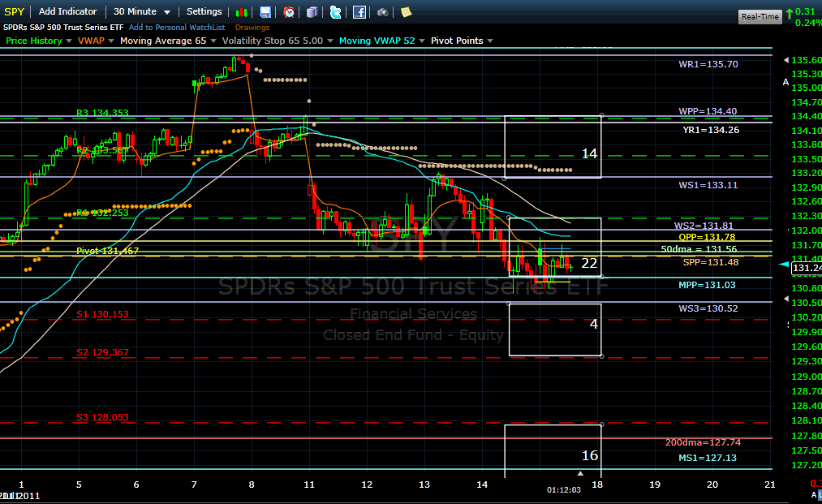Click the WS2=131.81 level label
Viewport: 822px width, 504px height.
704,226
